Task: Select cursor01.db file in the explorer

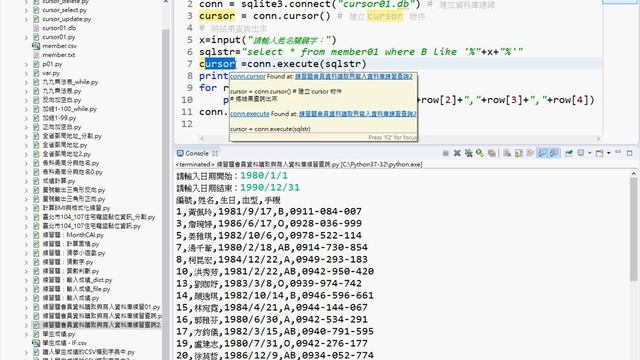Action: [59, 28]
